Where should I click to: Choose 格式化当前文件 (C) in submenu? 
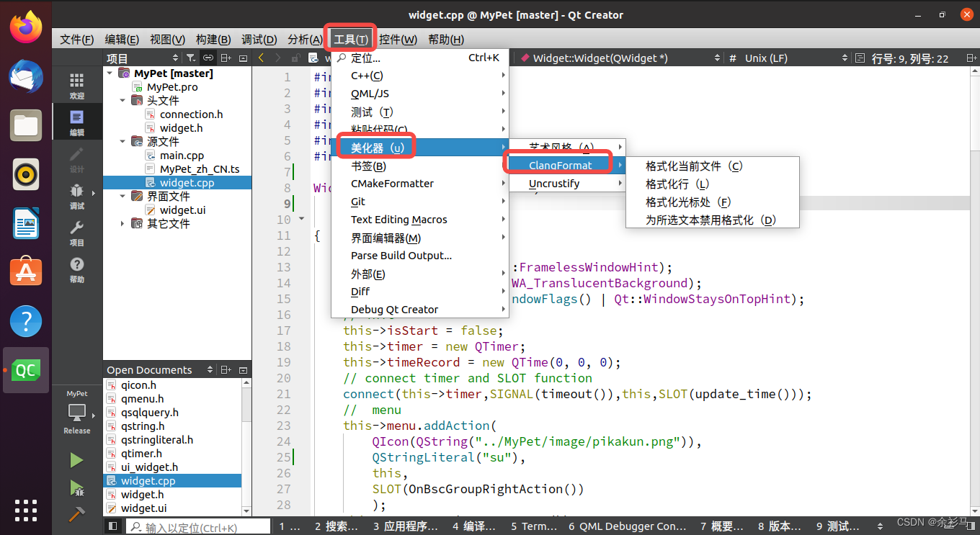pyautogui.click(x=713, y=166)
